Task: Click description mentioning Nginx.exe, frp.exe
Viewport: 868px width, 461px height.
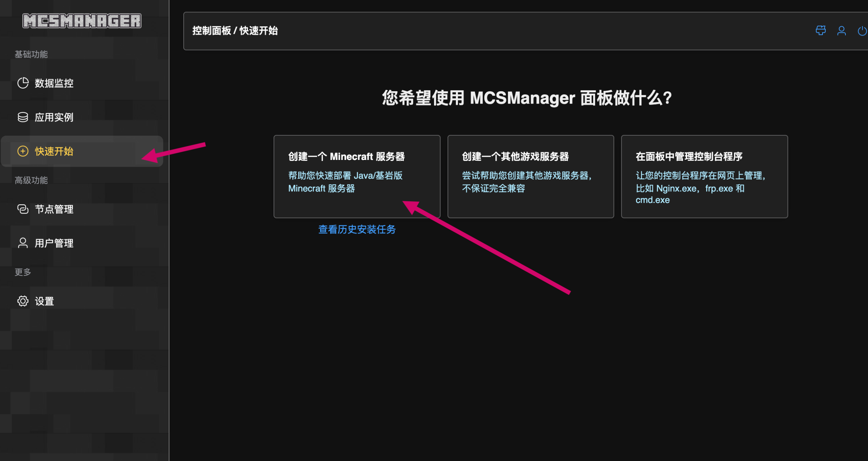Action: pos(700,188)
